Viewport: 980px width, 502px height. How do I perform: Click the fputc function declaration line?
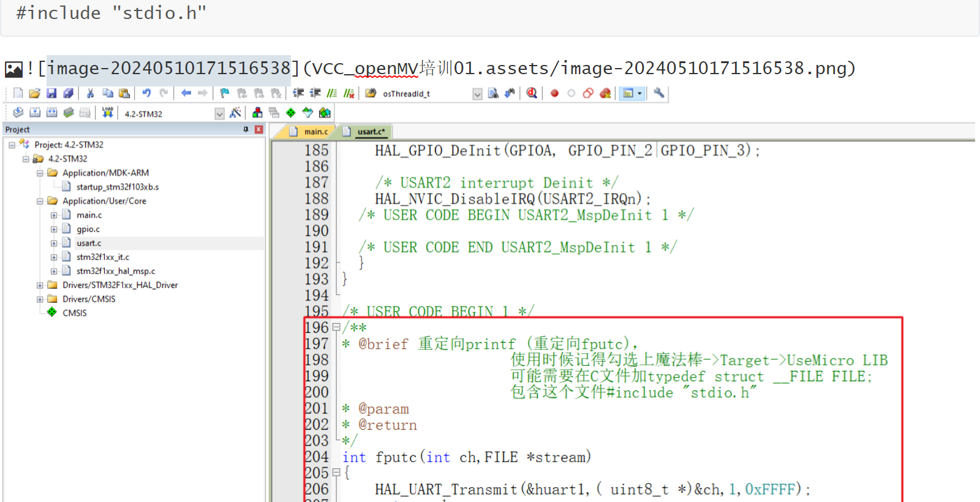click(x=467, y=457)
